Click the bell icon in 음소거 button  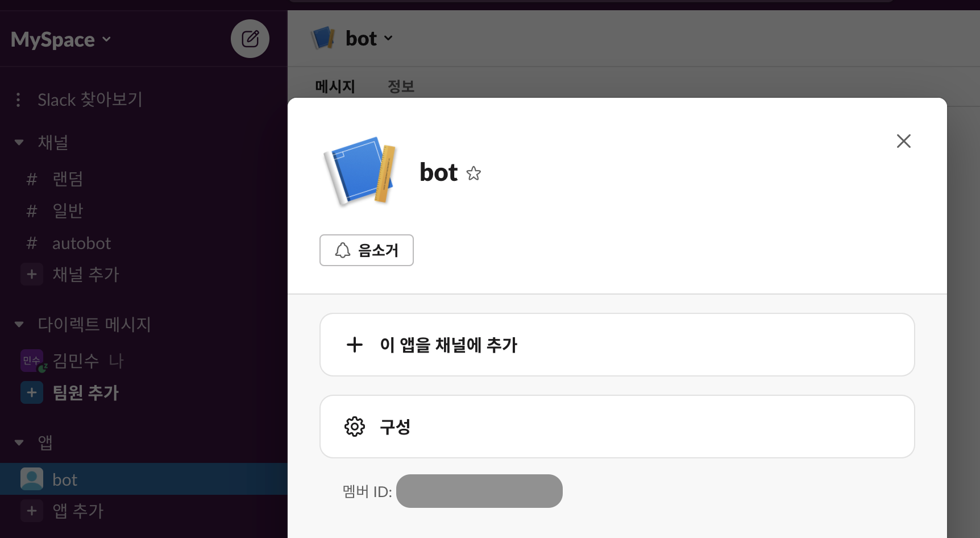pyautogui.click(x=343, y=250)
